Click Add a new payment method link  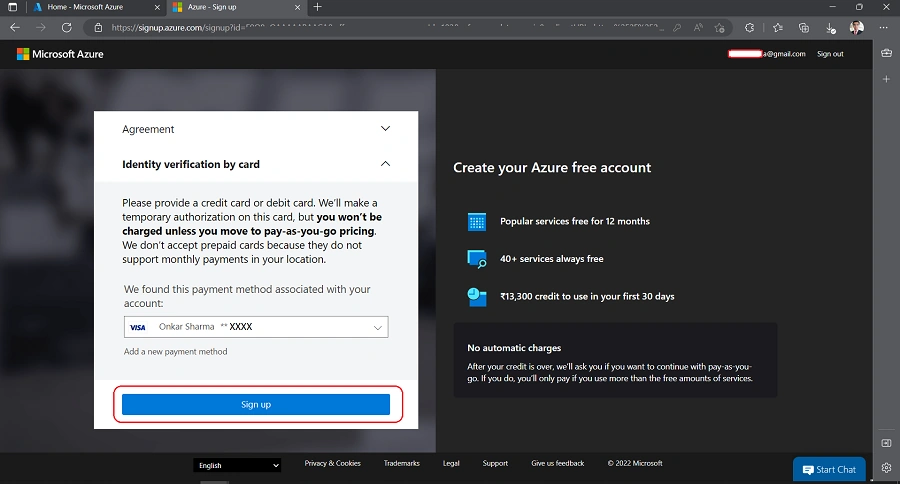pyautogui.click(x=176, y=351)
